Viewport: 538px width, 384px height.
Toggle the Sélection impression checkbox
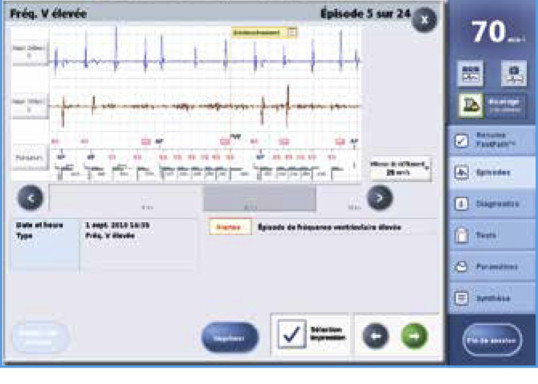pyautogui.click(x=291, y=334)
